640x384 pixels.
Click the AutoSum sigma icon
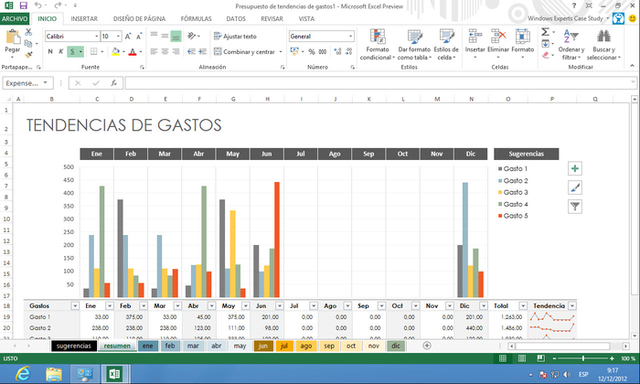[545, 32]
